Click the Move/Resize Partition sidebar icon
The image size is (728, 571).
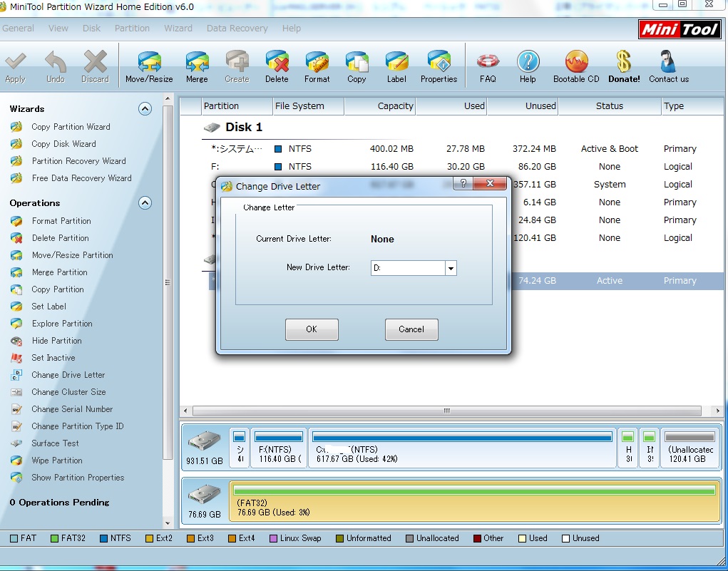[x=16, y=255]
